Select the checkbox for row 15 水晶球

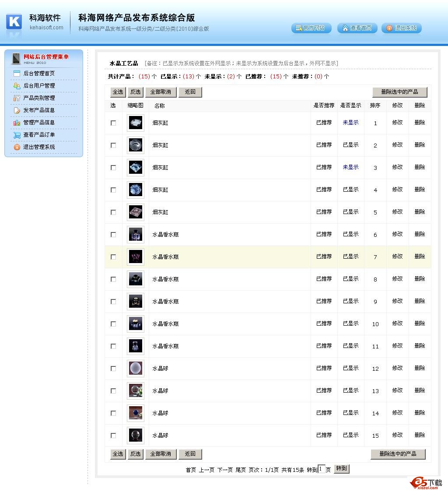point(113,436)
